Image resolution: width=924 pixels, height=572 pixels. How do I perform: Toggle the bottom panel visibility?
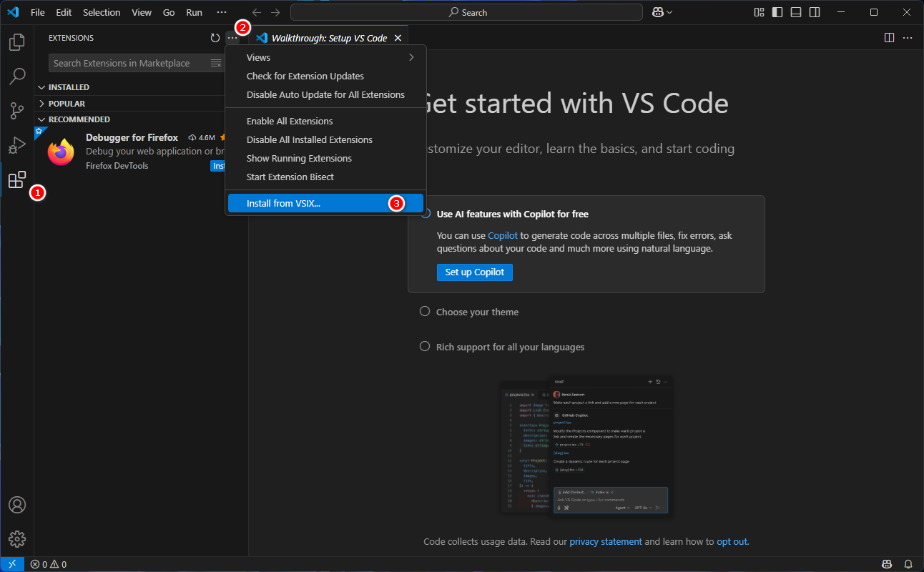(796, 12)
